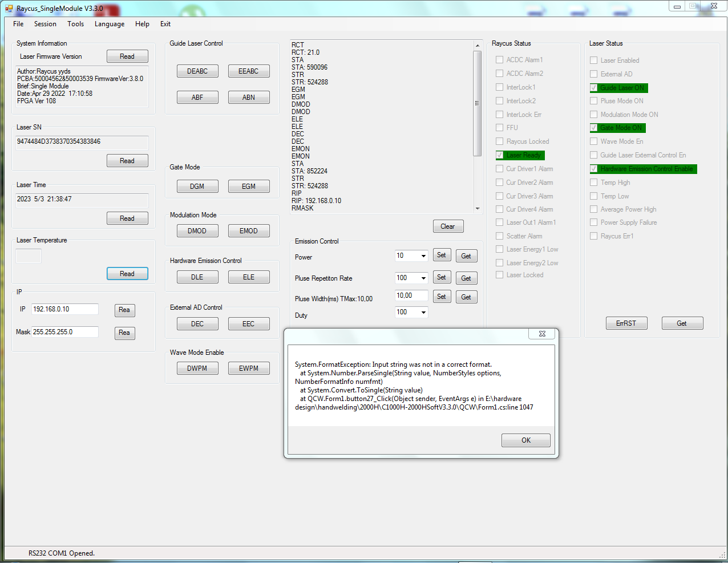
Task: Click the ABF button
Action: [x=197, y=98]
